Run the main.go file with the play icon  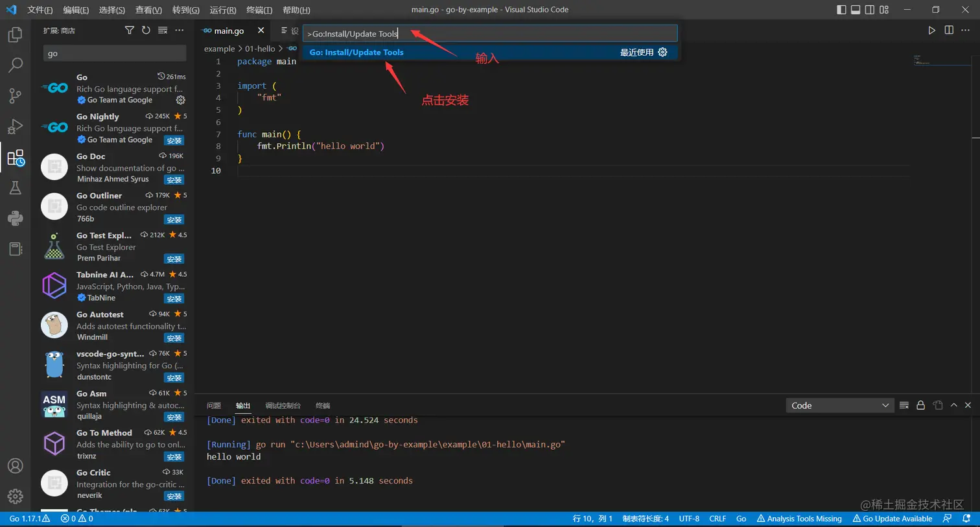931,30
